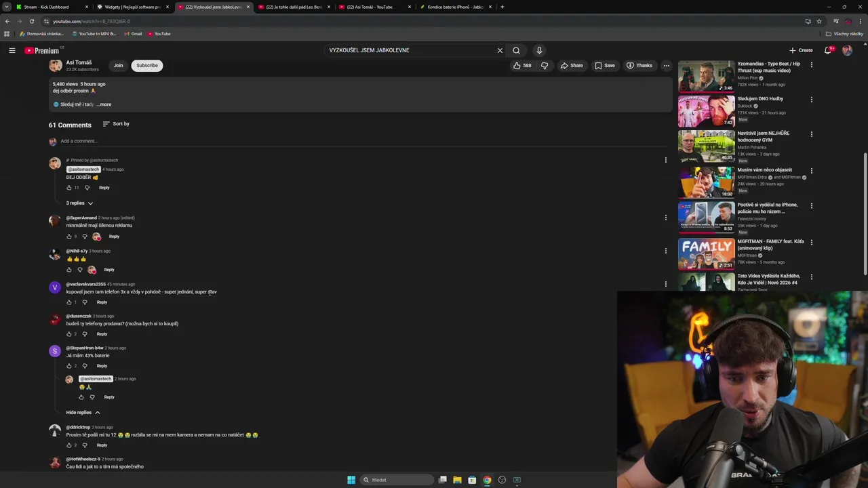This screenshot has height=488, width=868.
Task: Save the video to a playlist
Action: click(604, 66)
